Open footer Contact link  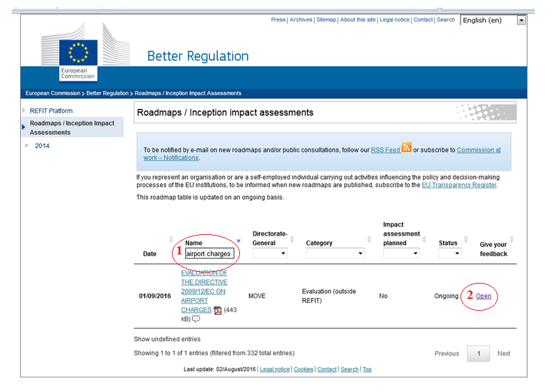point(327,369)
